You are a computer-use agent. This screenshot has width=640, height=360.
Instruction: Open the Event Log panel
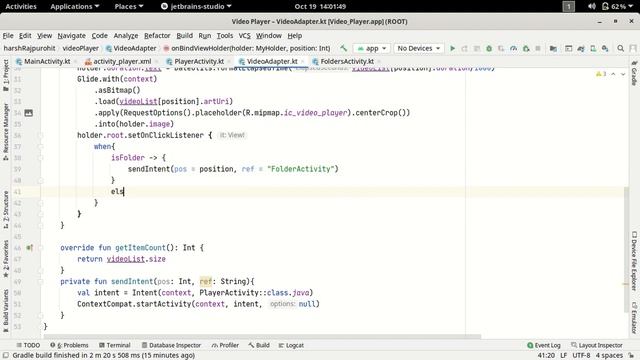point(544,345)
